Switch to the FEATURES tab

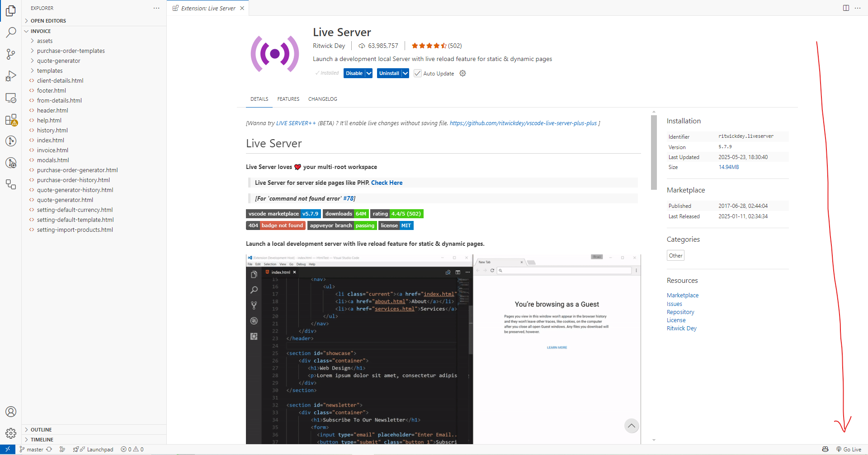(288, 99)
